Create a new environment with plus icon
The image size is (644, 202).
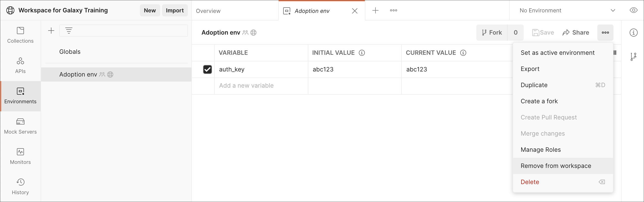tap(51, 31)
